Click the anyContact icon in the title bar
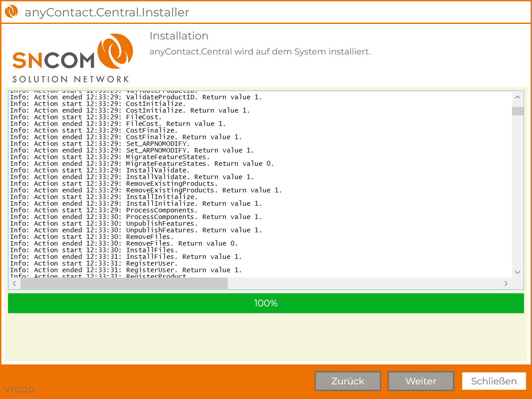The height and width of the screenshot is (399, 532). point(11,12)
